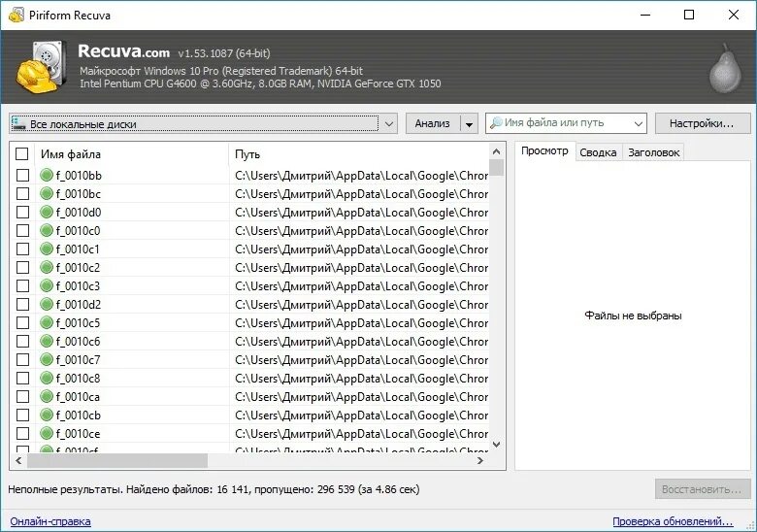Select the file name f_0010ca
The width and height of the screenshot is (757, 532).
78,397
